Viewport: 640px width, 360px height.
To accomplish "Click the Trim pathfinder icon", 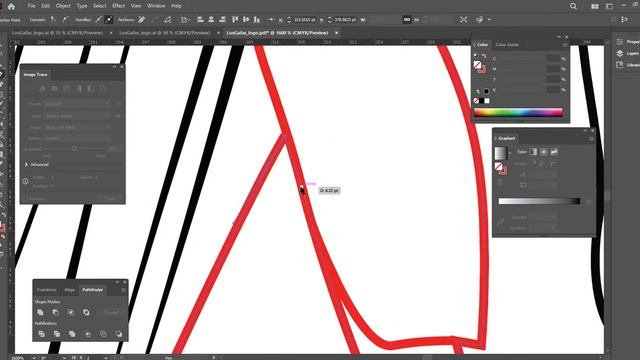I will [x=57, y=334].
